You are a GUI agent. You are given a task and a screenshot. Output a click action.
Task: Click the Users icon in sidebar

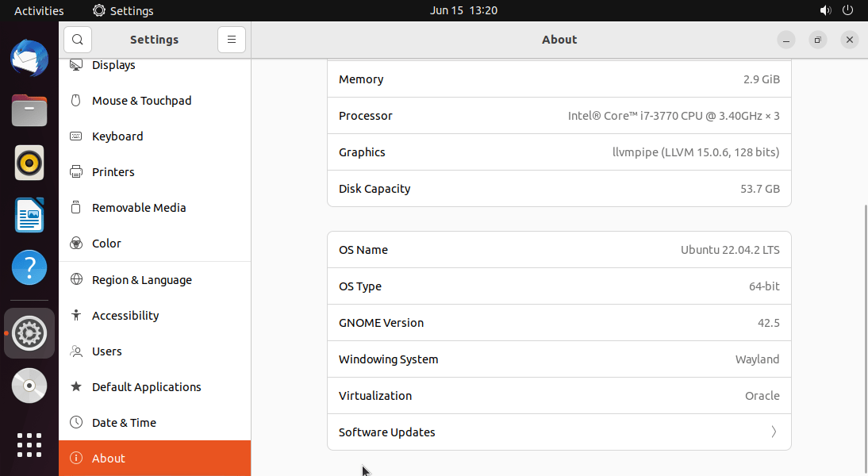point(76,351)
